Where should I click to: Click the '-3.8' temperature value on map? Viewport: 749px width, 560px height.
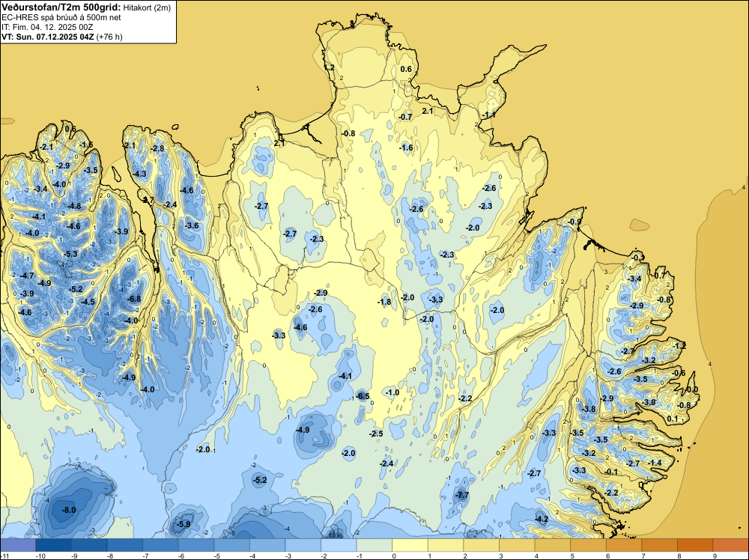tap(589, 409)
